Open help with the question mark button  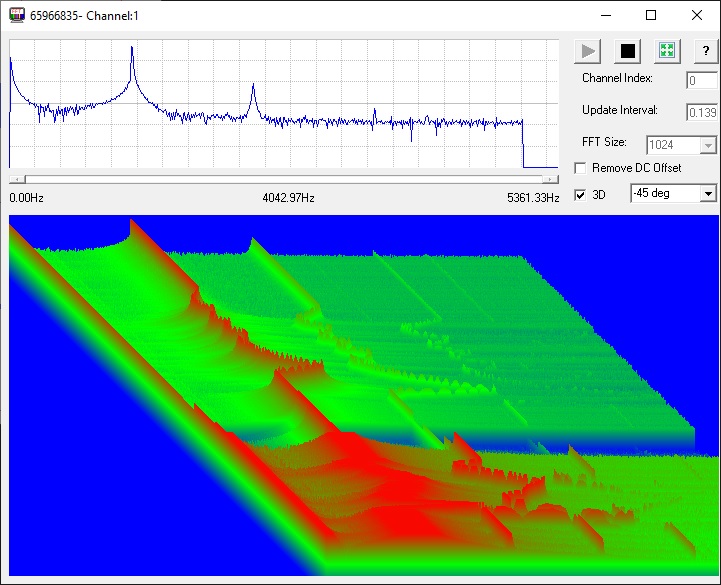706,51
